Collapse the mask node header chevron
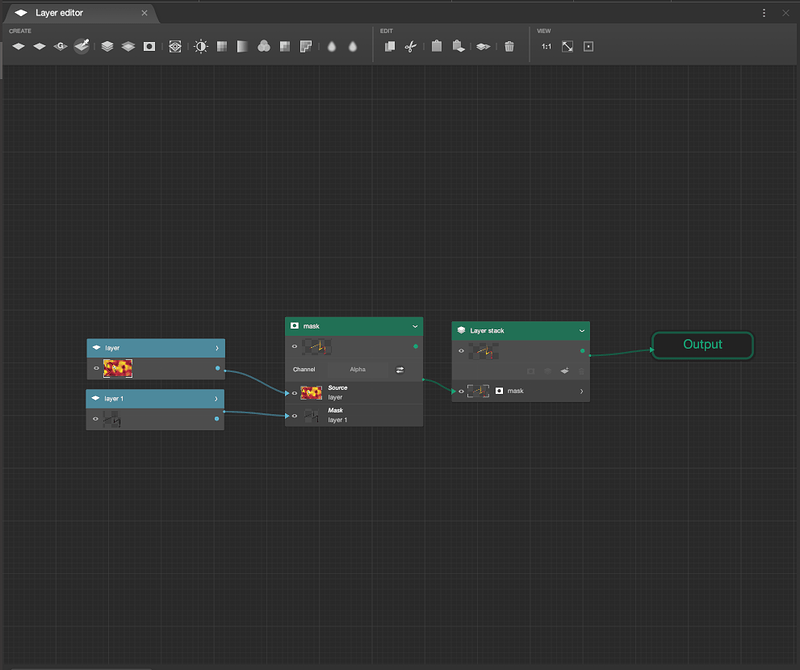The height and width of the screenshot is (670, 800). click(x=414, y=326)
